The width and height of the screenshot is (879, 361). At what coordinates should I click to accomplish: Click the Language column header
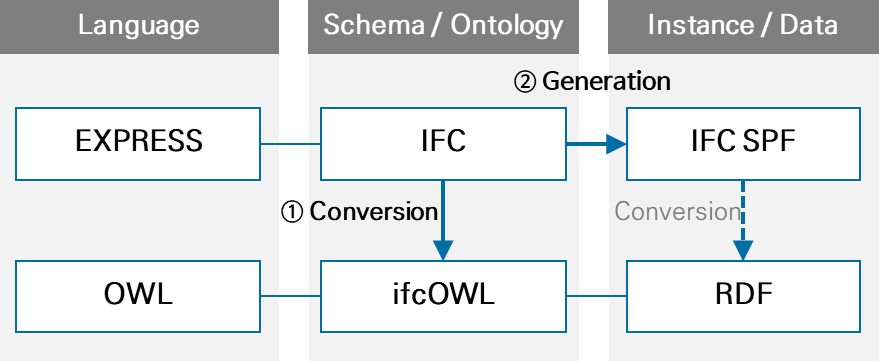click(139, 26)
